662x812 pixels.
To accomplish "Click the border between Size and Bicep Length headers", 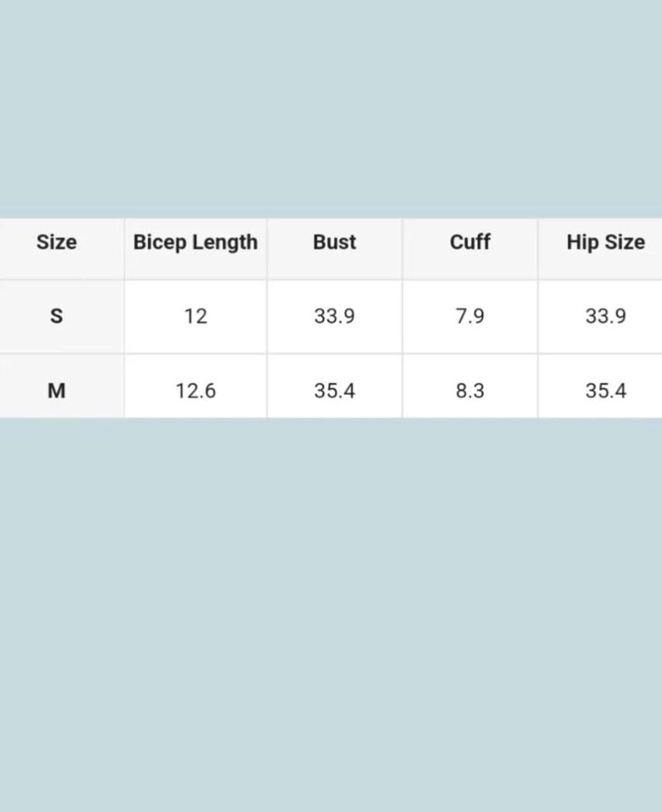I will click(x=124, y=248).
